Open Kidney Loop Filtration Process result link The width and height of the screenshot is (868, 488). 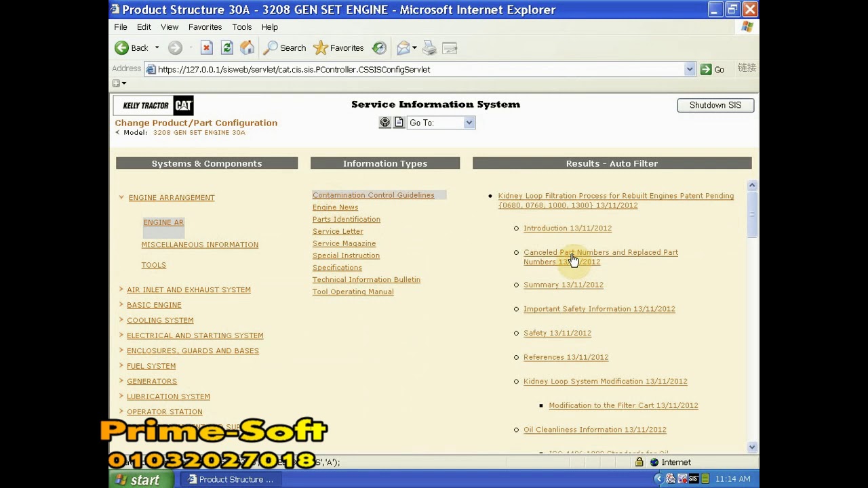[616, 201]
